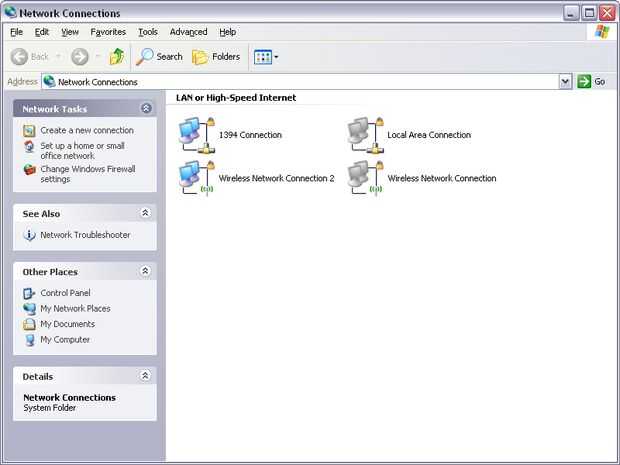Click the Folders toolbar label
Viewport: 620px width, 465px height.
click(226, 57)
